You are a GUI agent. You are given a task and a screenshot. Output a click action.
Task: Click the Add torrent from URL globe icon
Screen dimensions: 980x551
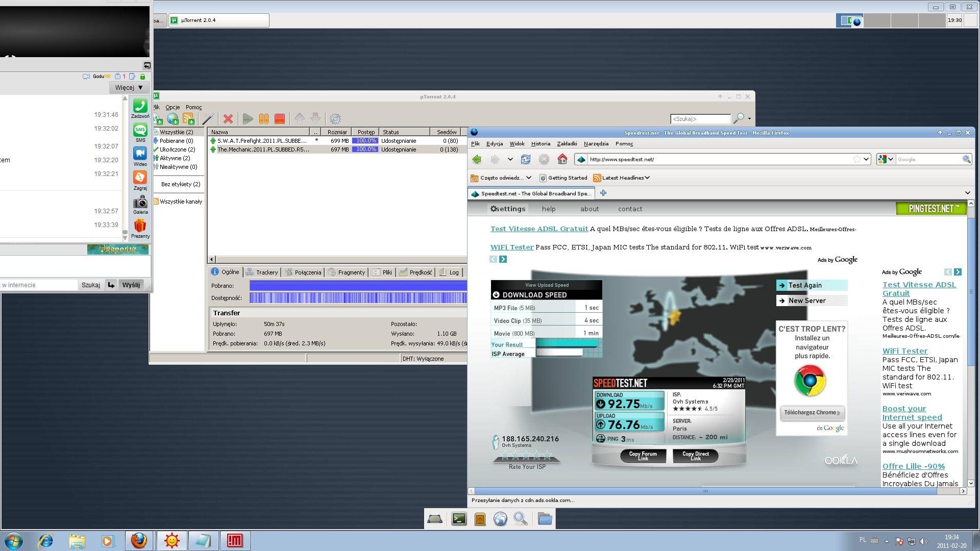coord(173,119)
